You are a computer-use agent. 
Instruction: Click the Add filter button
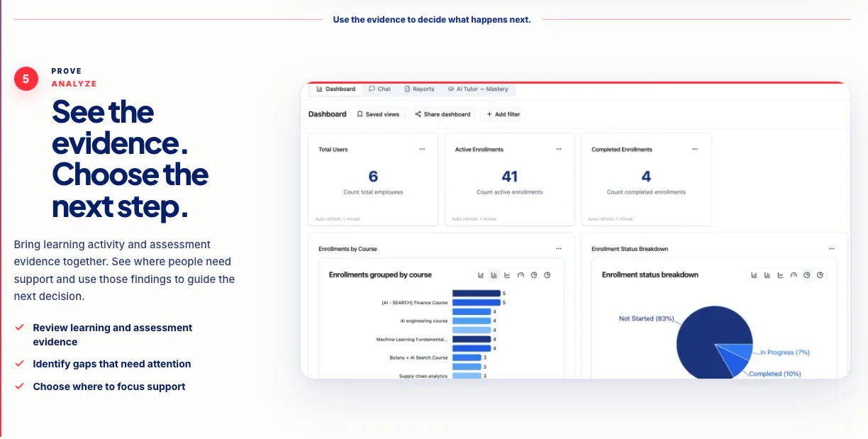click(x=503, y=114)
